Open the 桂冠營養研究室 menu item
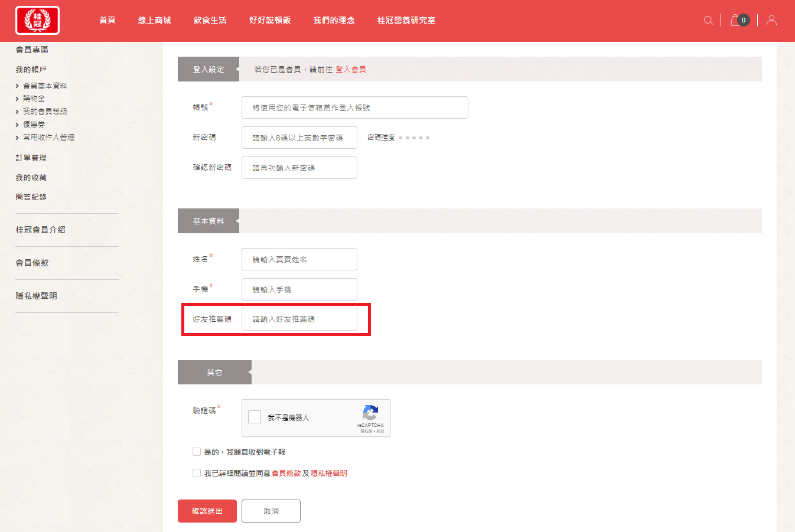Viewport: 795px width, 532px height. [406, 21]
